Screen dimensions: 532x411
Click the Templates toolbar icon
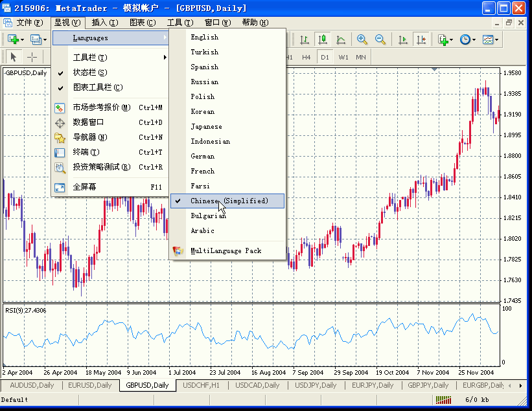pos(488,39)
